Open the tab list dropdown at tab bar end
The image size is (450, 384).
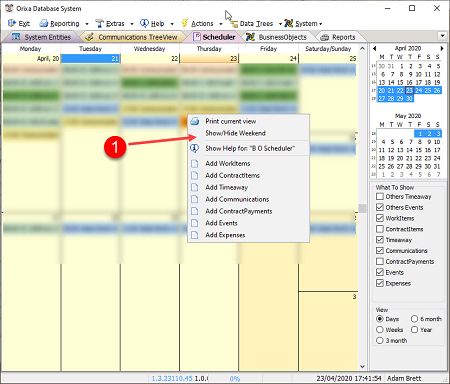(x=442, y=36)
